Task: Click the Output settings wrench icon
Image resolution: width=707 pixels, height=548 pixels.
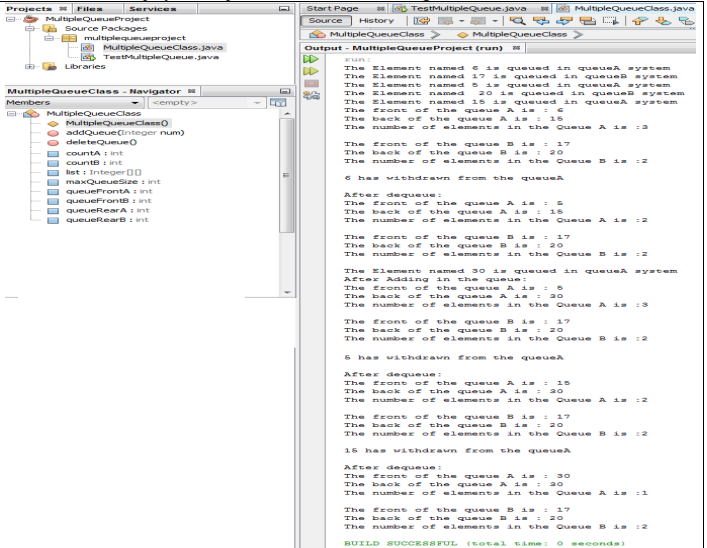Action: (x=311, y=95)
